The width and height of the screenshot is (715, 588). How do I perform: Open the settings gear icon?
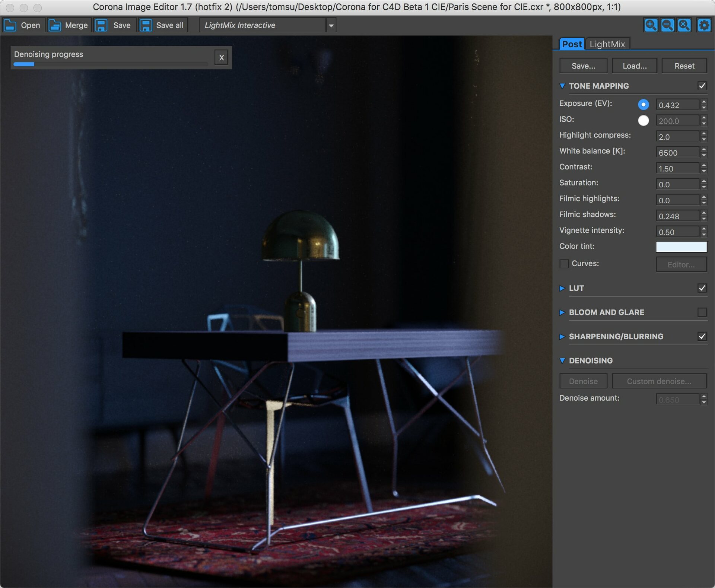pyautogui.click(x=703, y=25)
